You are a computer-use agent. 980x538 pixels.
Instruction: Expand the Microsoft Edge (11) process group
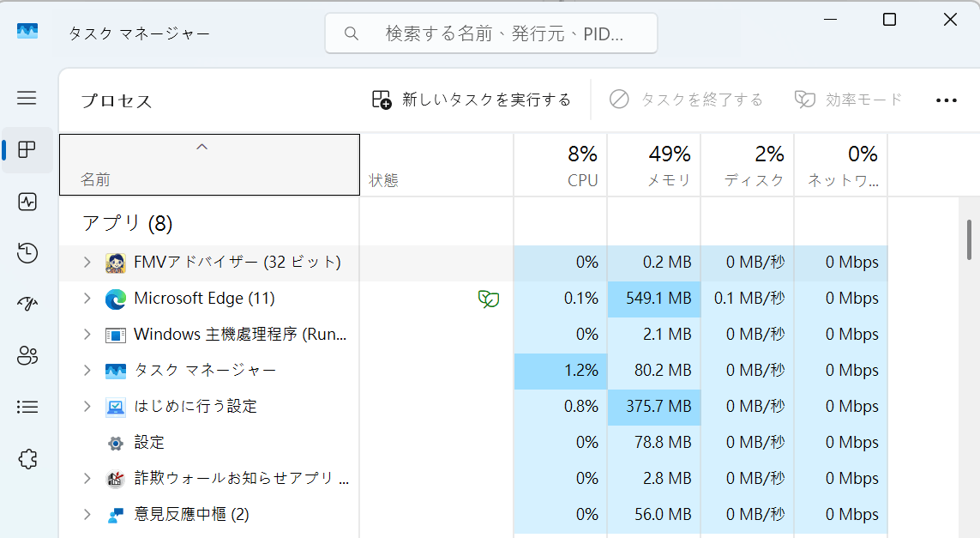click(x=87, y=299)
